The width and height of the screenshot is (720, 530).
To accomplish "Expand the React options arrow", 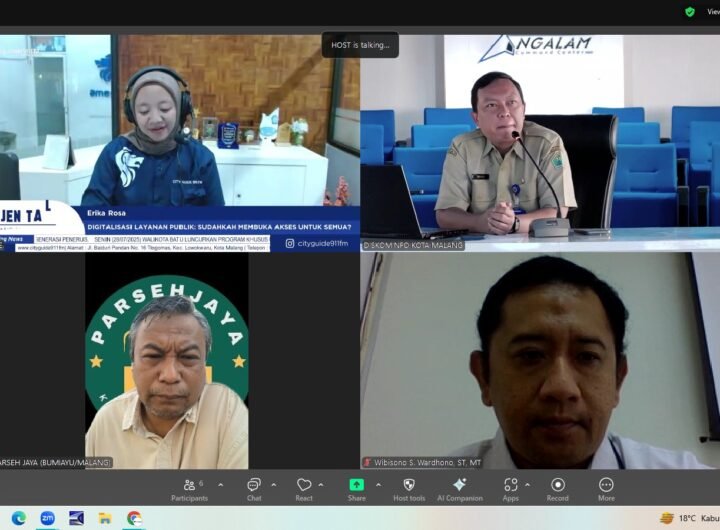I will pos(321,485).
